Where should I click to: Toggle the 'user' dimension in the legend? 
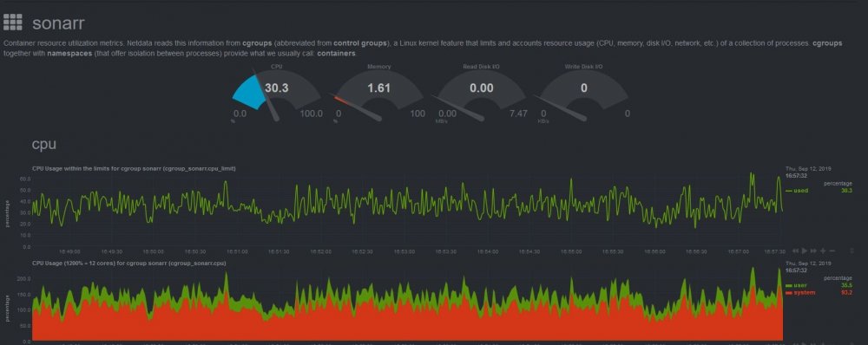(x=797, y=285)
